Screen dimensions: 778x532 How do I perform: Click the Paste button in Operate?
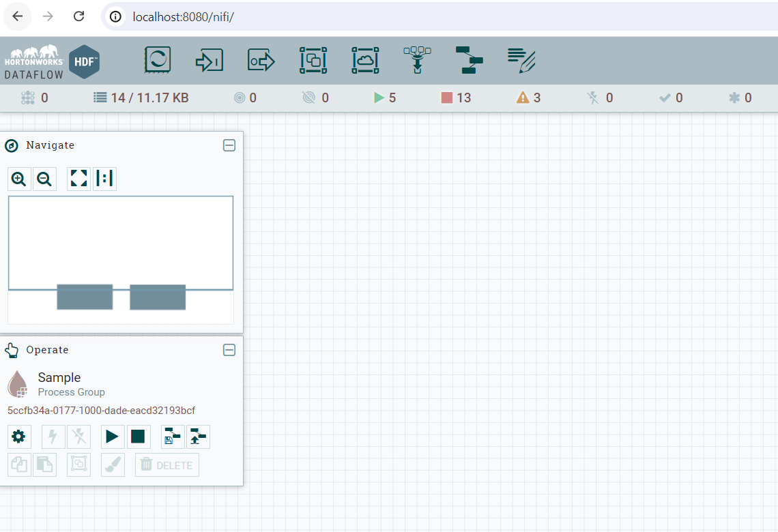click(x=44, y=464)
